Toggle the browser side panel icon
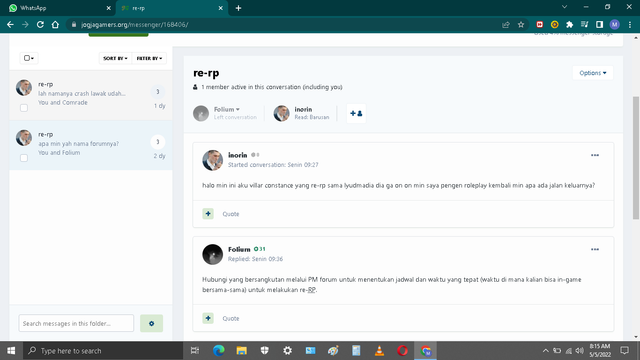This screenshot has width=640, height=360. click(599, 24)
